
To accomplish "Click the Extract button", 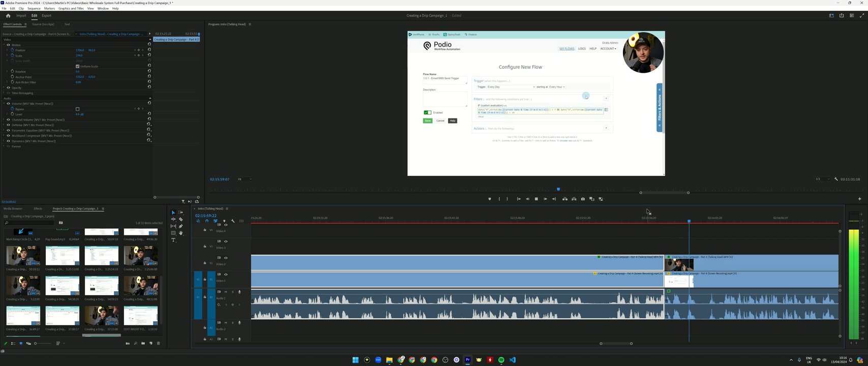I will (574, 199).
